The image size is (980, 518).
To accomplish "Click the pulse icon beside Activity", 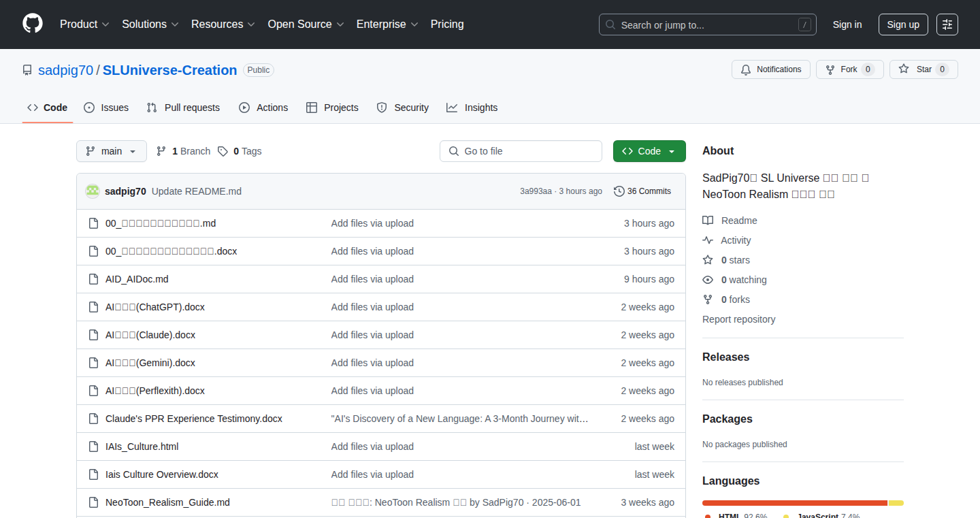I will [708, 240].
